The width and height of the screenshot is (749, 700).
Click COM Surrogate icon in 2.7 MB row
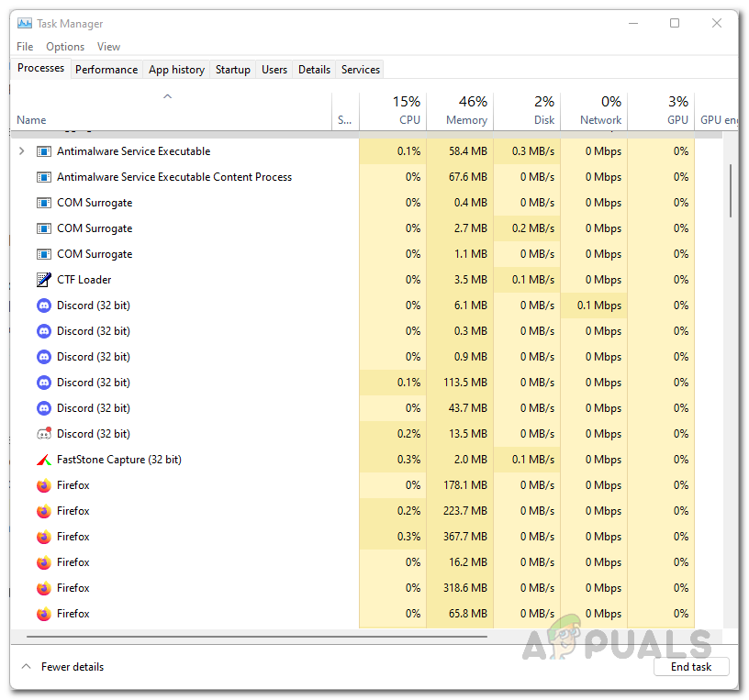43,228
